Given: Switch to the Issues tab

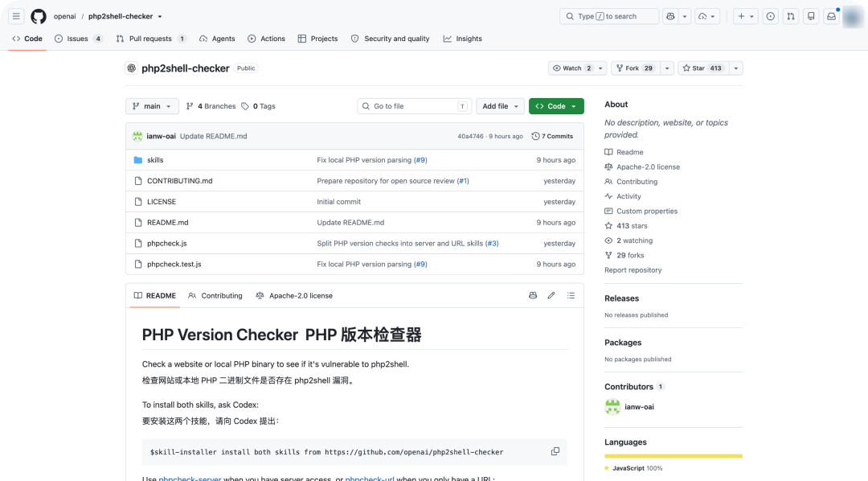Looking at the screenshot, I should pos(78,39).
